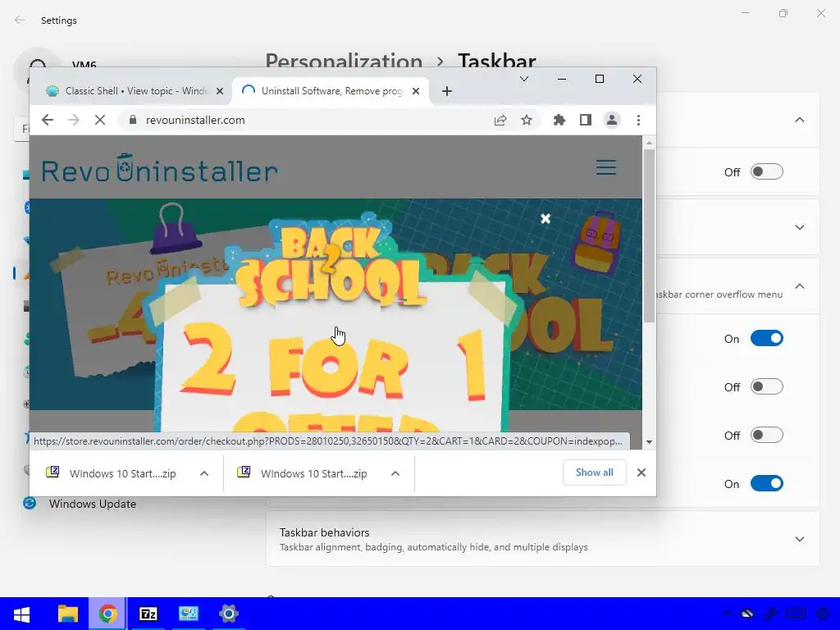Enable the third corner overflow switch
Viewport: 840px width, 630px height.
point(767,435)
